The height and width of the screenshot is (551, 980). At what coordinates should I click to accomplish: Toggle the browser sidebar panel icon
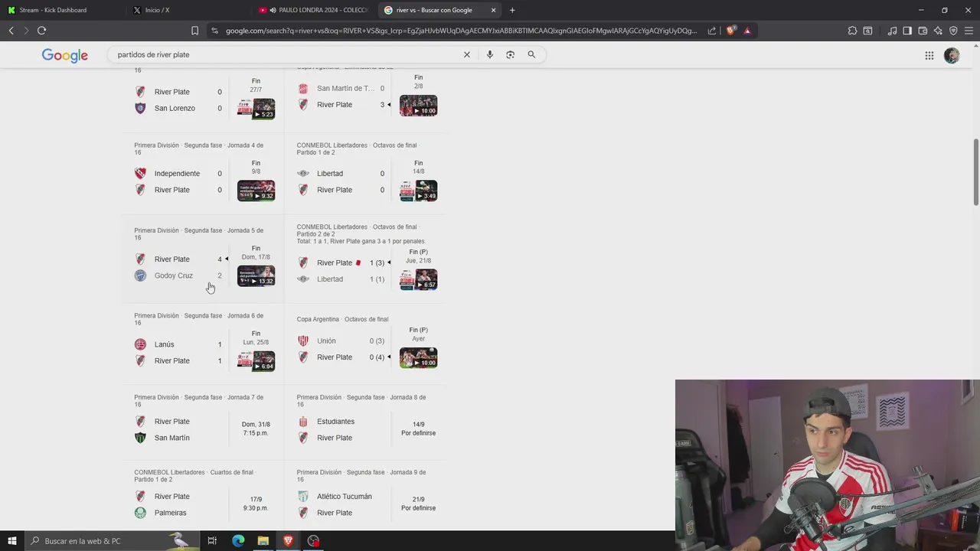907,31
